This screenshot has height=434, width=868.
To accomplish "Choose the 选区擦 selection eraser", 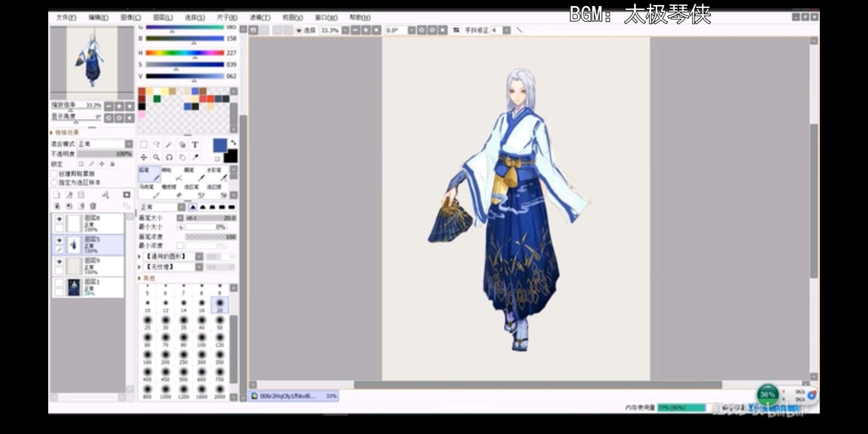I will click(x=217, y=191).
